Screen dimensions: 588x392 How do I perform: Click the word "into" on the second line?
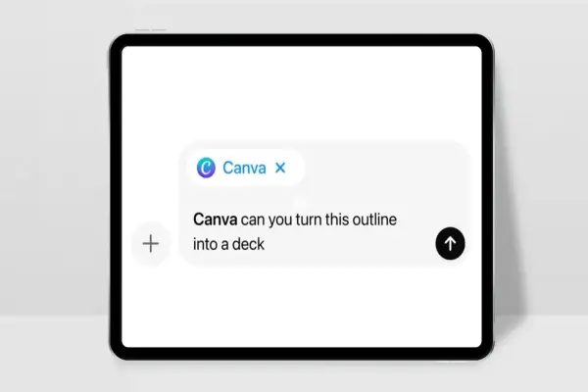pos(208,246)
